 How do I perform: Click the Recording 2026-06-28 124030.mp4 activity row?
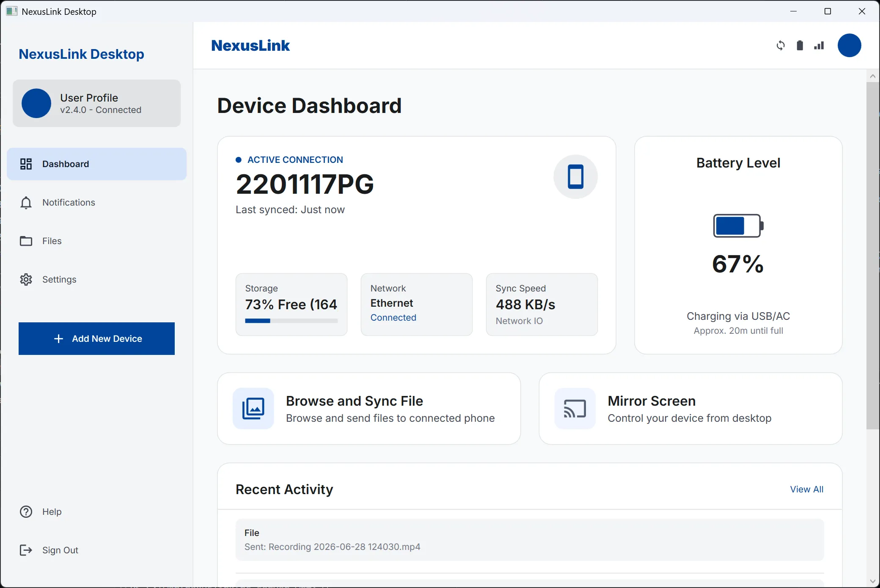[x=530, y=540]
